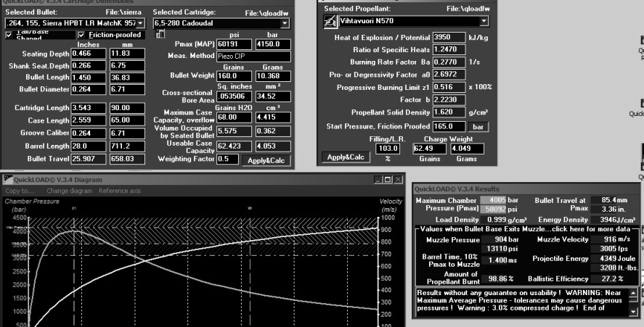Click the Cartridge Length inches field
Viewport: 644px width, 327px height.
(89, 108)
